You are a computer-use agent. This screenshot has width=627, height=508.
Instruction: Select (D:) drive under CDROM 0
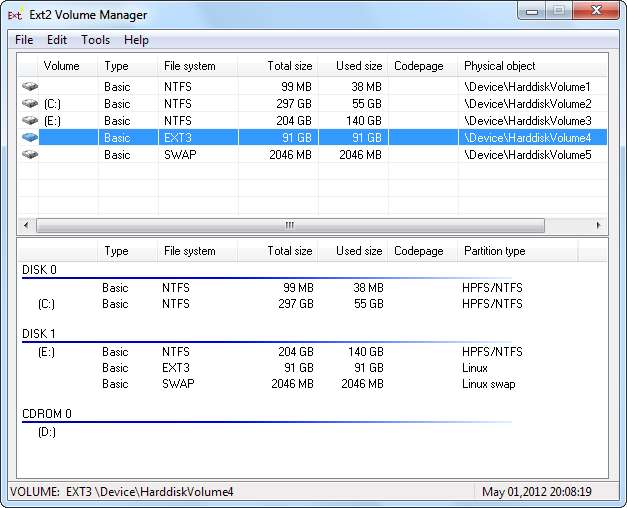point(47,432)
